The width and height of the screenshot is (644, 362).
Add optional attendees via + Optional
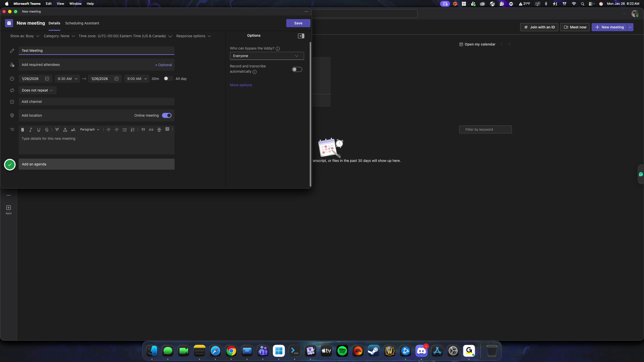(164, 65)
